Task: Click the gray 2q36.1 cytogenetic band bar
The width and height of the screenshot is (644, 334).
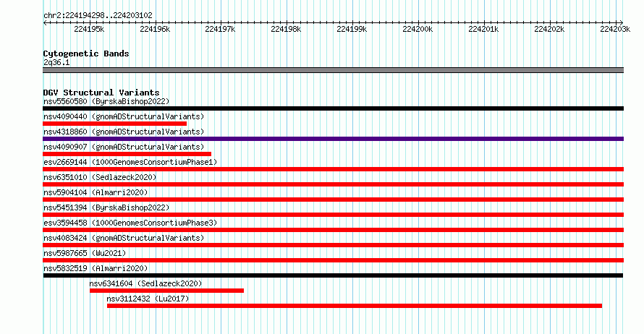Action: point(333,71)
